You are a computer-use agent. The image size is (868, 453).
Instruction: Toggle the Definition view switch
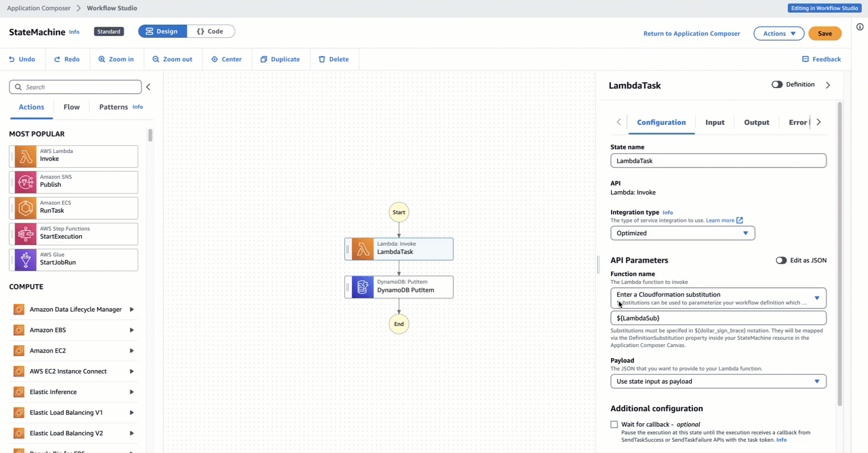[777, 85]
